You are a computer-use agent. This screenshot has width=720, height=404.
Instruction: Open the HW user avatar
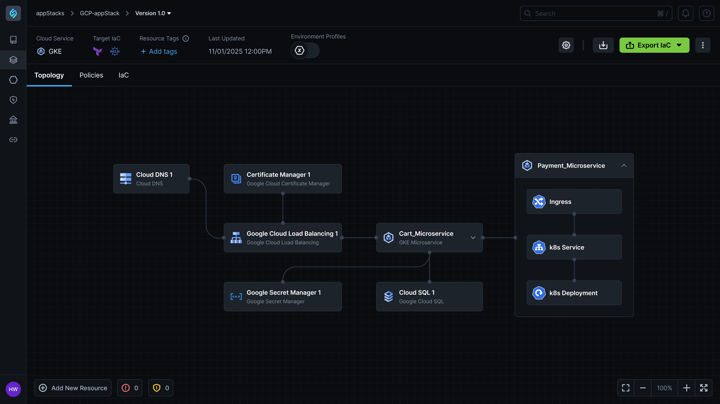(x=13, y=389)
